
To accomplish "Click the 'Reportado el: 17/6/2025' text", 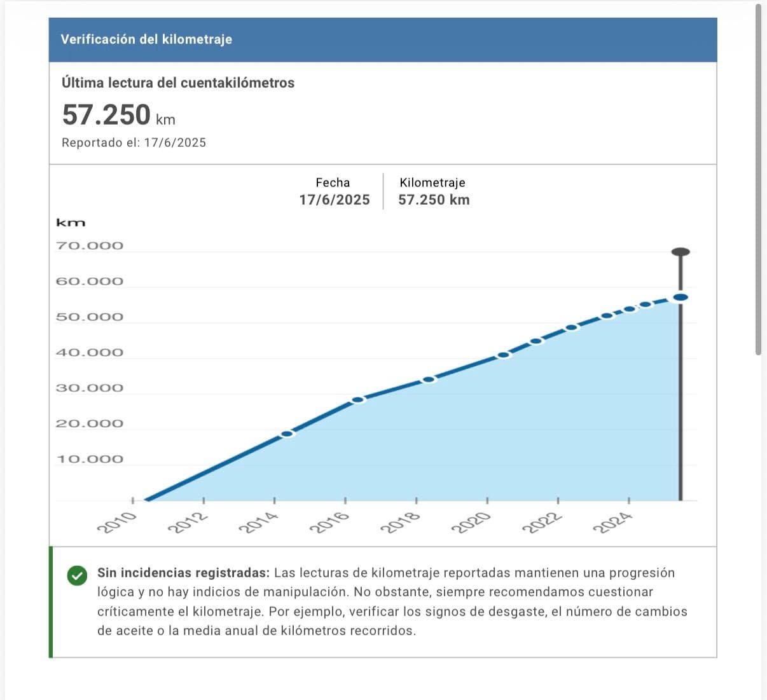I will tap(134, 142).
